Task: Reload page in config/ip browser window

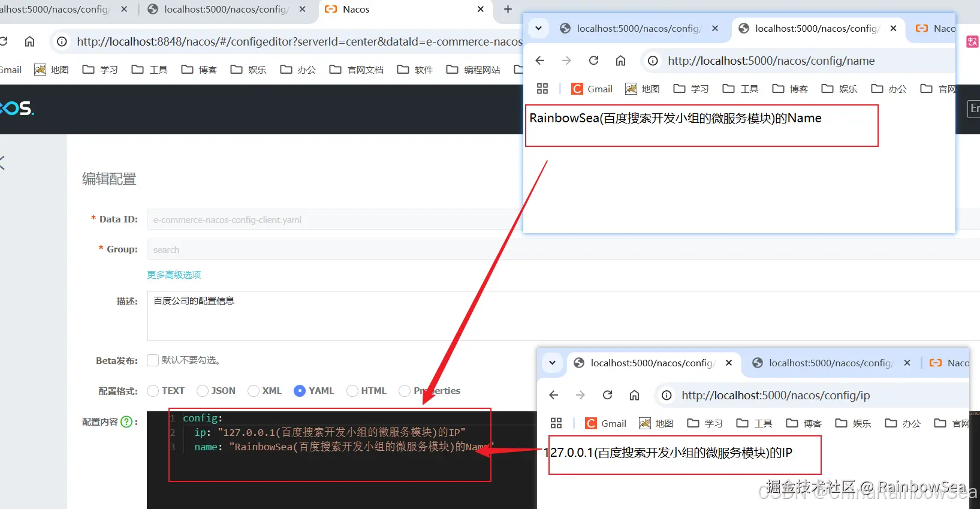Action: click(607, 395)
